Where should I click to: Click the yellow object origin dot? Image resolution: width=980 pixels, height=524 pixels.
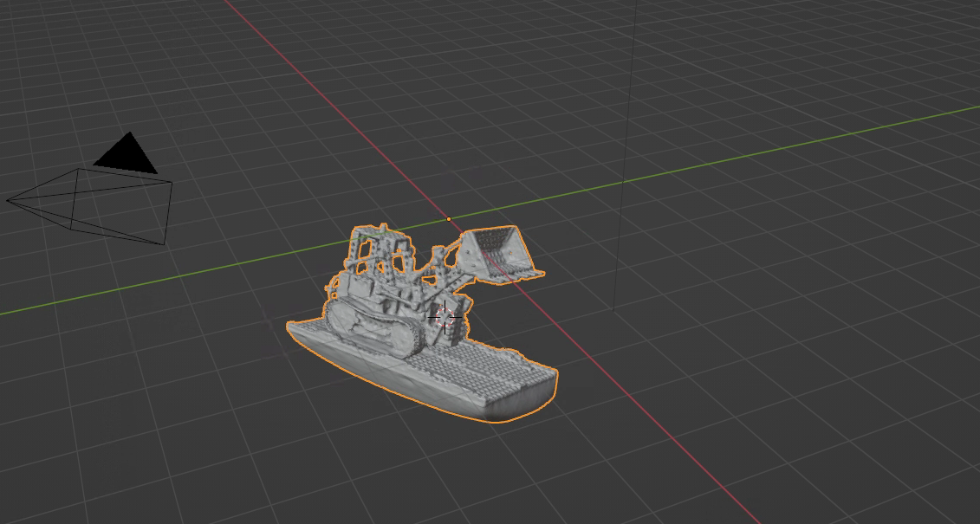(449, 220)
